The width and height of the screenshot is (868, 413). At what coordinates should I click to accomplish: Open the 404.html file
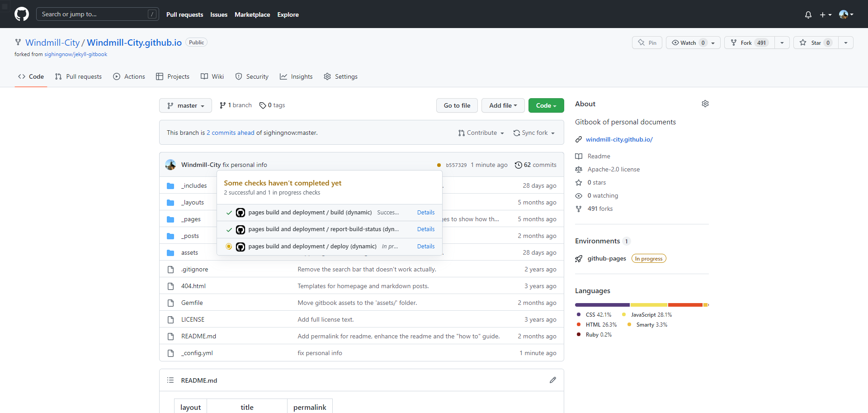193,286
